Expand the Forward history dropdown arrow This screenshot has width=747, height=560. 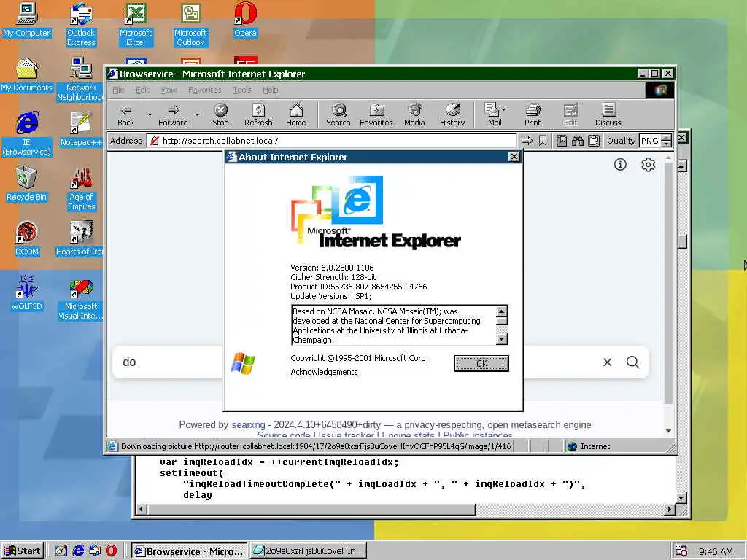tap(197, 114)
